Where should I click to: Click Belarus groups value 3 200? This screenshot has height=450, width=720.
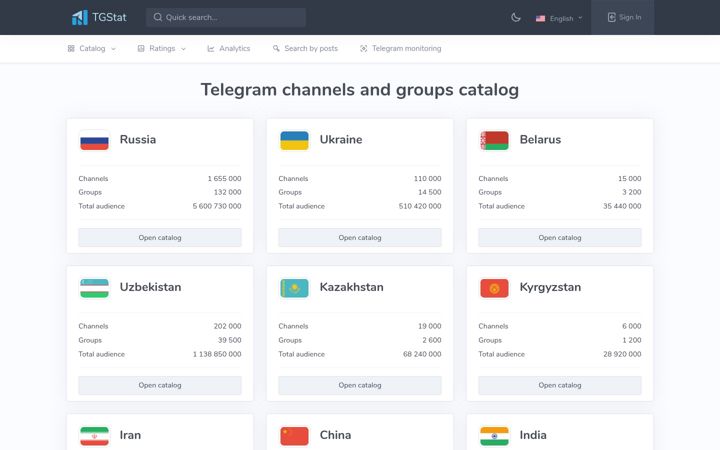tap(631, 192)
